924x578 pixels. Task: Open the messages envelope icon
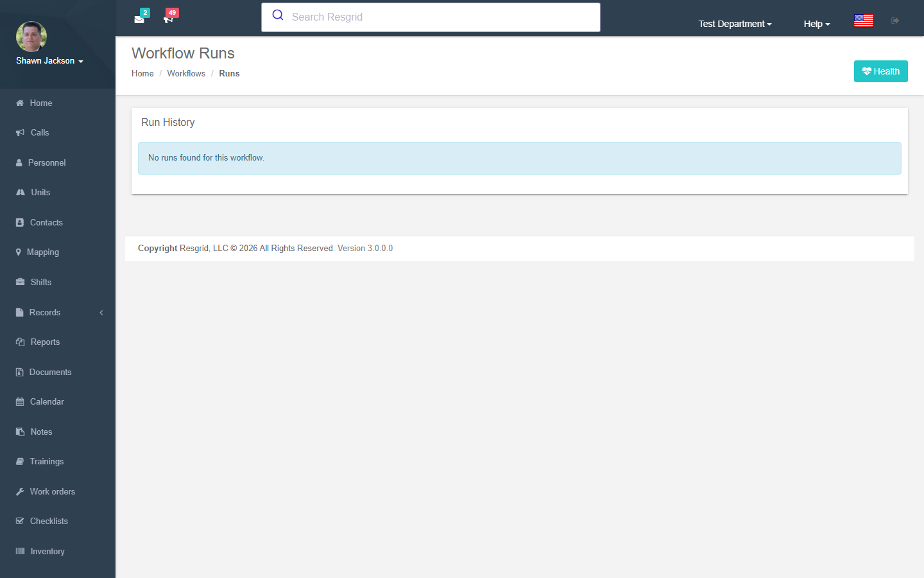(139, 19)
